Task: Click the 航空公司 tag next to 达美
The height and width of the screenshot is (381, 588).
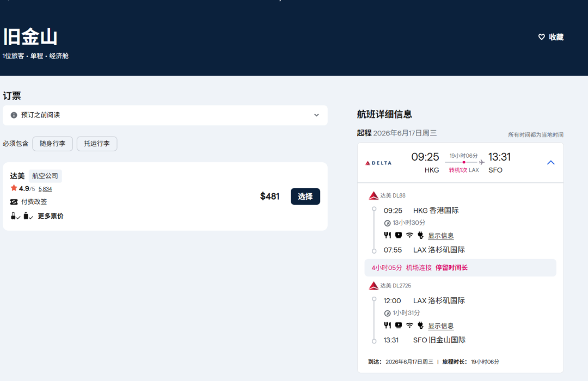Action: 45,176
